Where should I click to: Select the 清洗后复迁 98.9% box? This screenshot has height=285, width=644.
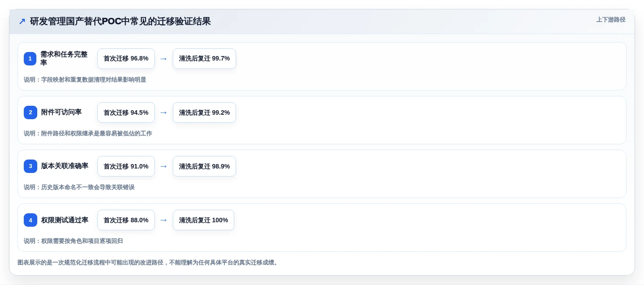(204, 166)
